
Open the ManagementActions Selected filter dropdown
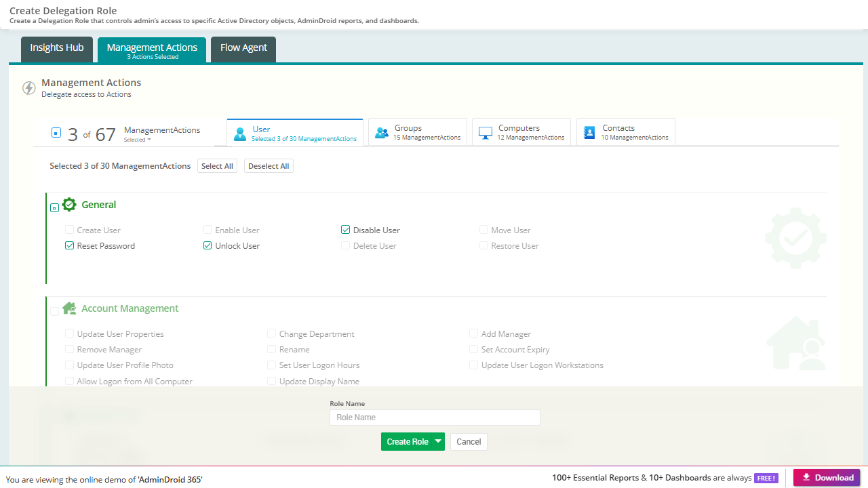click(x=138, y=140)
